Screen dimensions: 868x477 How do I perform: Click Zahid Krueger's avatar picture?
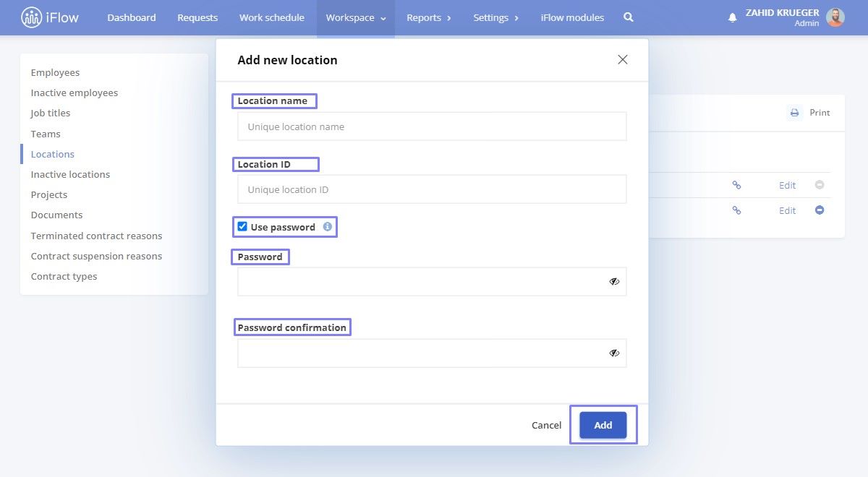pyautogui.click(x=835, y=17)
